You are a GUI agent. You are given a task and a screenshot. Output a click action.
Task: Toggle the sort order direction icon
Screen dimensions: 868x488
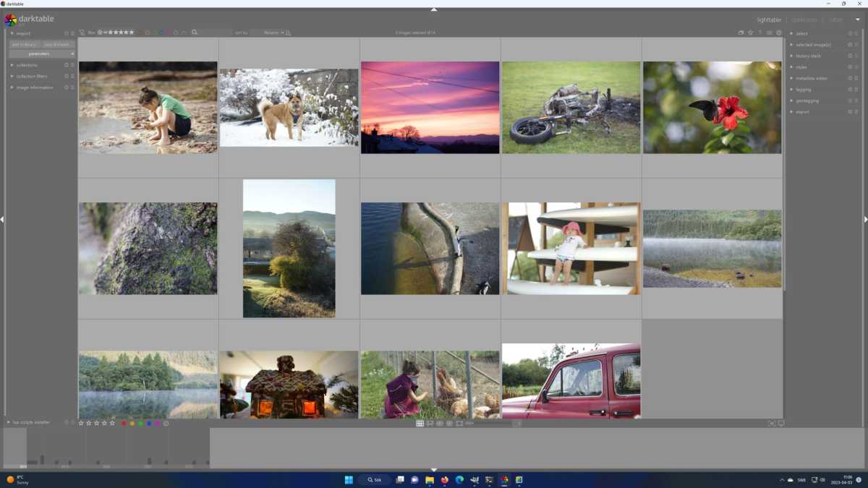coord(289,33)
